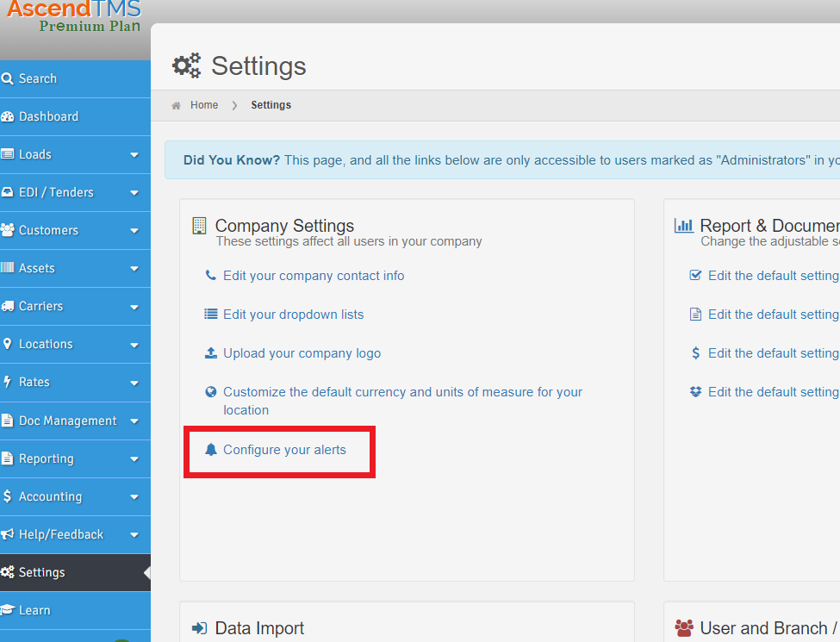Click the Data Import arrow icon
This screenshot has width=840, height=642.
tap(199, 628)
